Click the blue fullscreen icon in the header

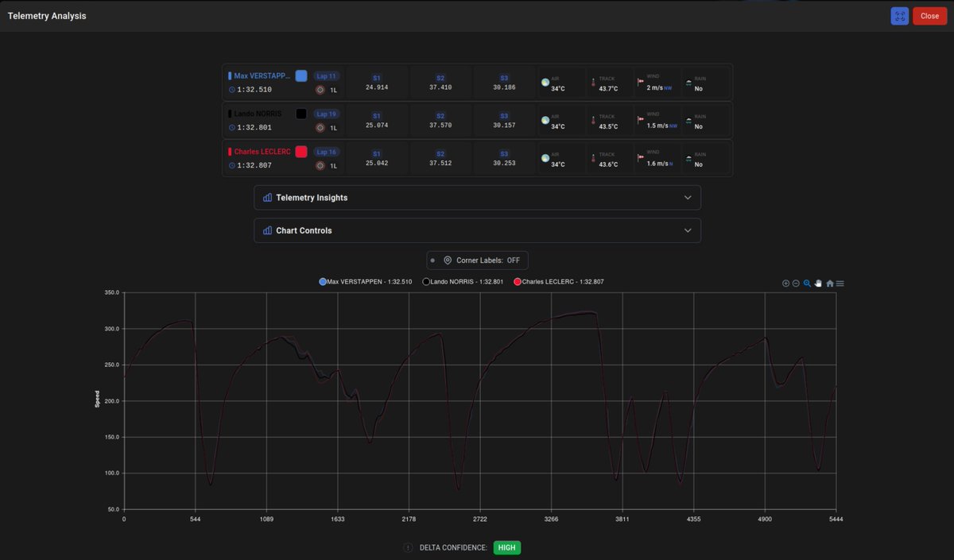coord(899,15)
